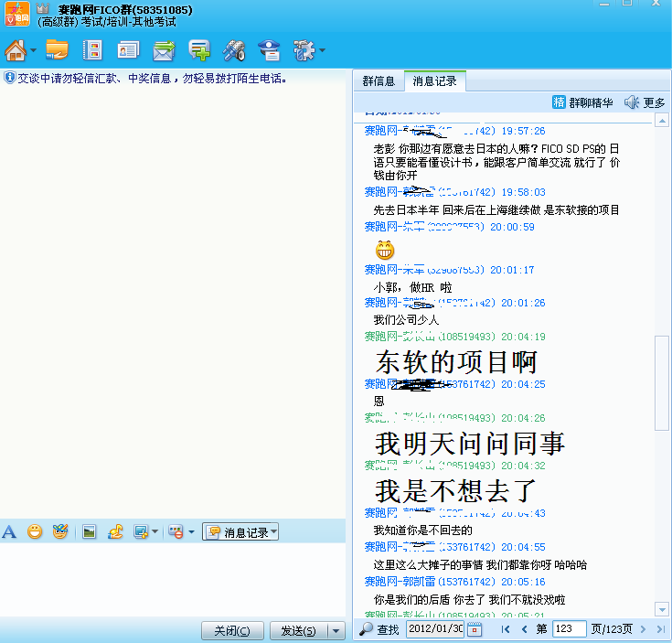Click scrollbar down arrow in history
672x643 pixels.
pos(662,609)
